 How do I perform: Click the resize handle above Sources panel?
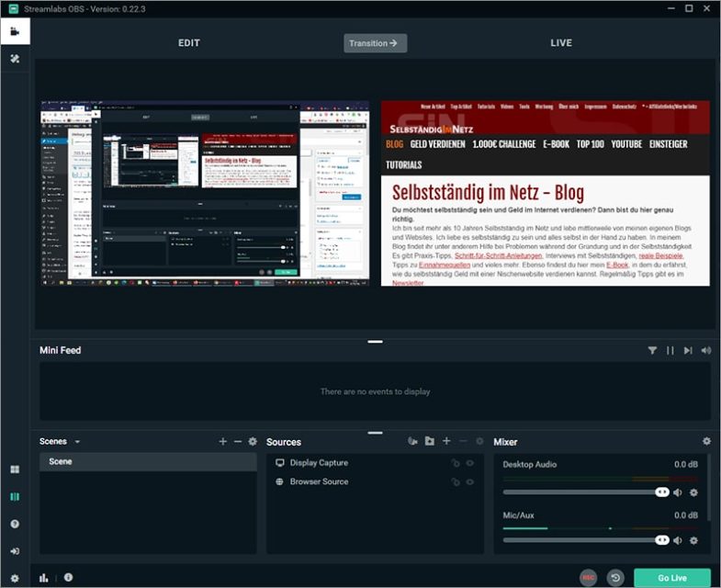pyautogui.click(x=376, y=433)
